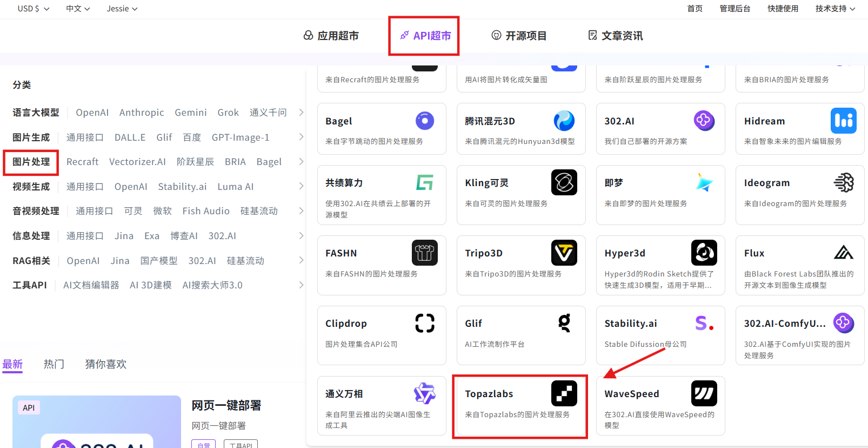Screen dimensions: 868x448
Task: Switch to the 热门 tab
Action: 54,364
